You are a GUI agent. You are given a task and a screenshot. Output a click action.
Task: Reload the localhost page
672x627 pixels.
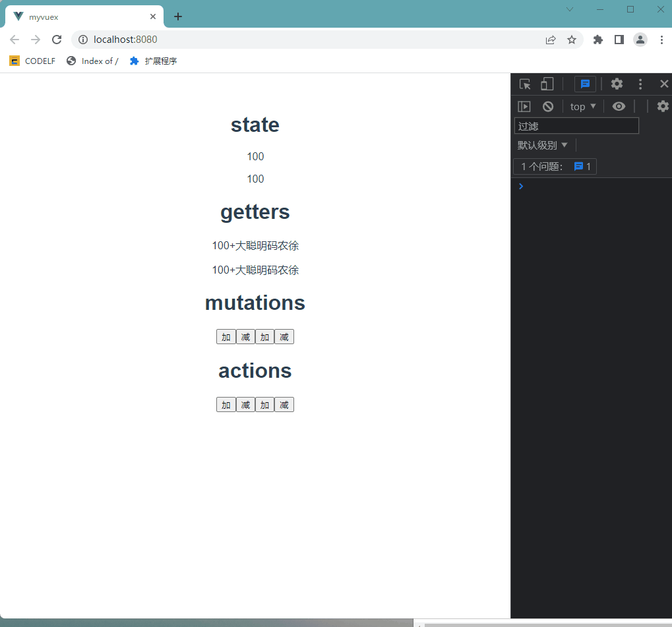pyautogui.click(x=57, y=40)
